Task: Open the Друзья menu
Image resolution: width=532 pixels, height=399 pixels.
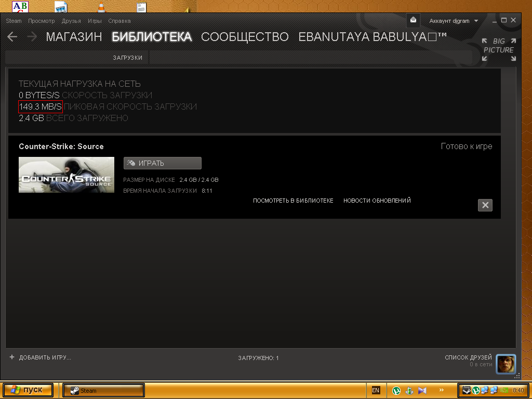Action: pyautogui.click(x=71, y=21)
